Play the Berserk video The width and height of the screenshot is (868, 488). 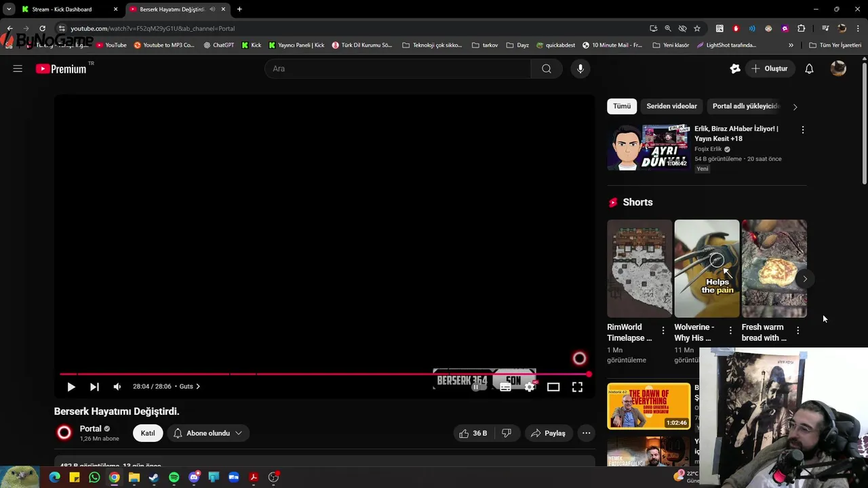pos(71,387)
